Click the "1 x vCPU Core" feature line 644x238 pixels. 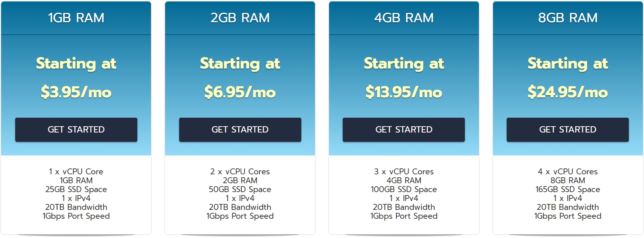(x=76, y=172)
